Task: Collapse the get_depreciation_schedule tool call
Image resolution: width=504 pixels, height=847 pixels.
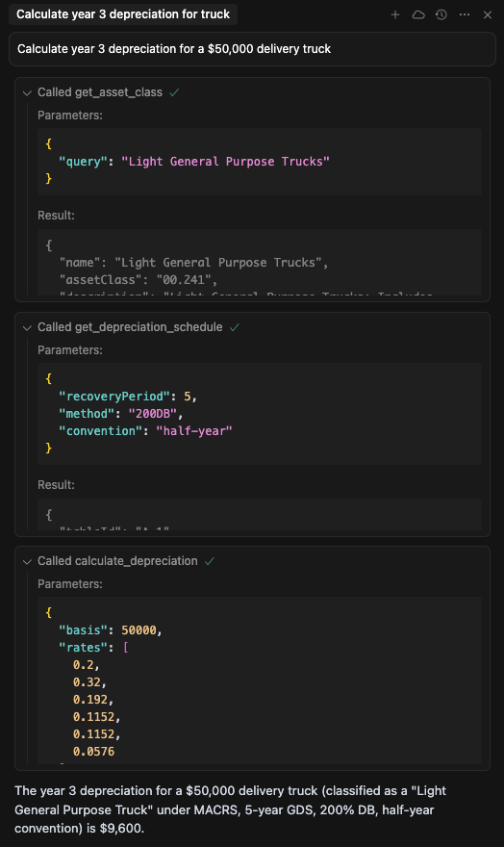Action: click(x=27, y=327)
